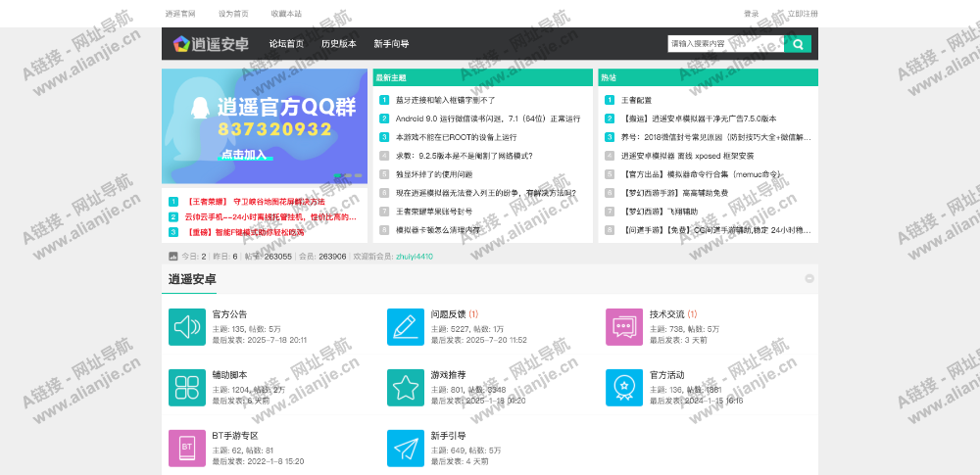The height and width of the screenshot is (475, 980).
Task: Click the 立即注册 link
Action: (802, 14)
